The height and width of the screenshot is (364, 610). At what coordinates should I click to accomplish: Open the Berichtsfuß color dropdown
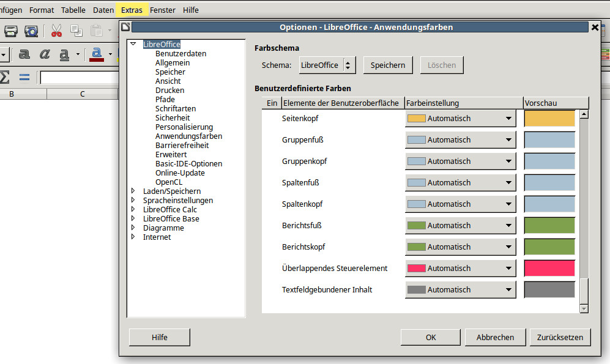tap(461, 225)
